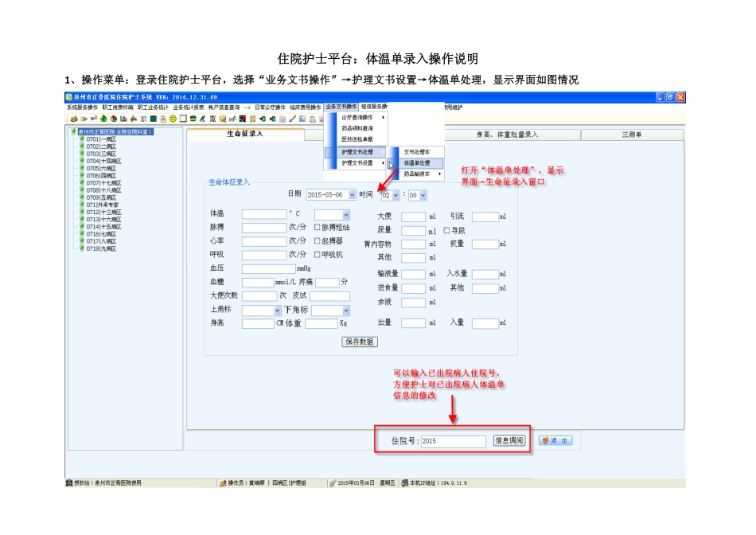
Task: Select the 生命征录入 tab
Action: (245, 134)
